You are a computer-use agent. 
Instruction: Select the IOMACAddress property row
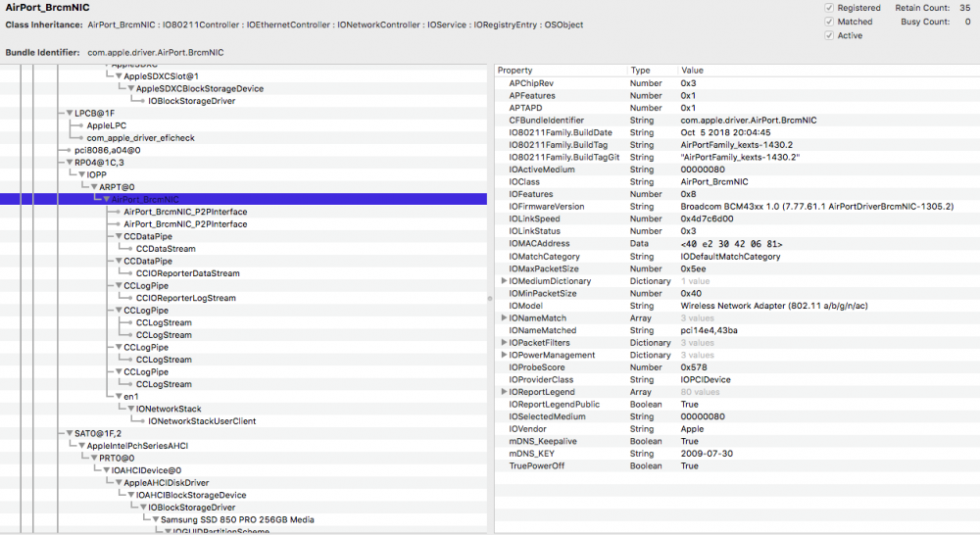[737, 244]
